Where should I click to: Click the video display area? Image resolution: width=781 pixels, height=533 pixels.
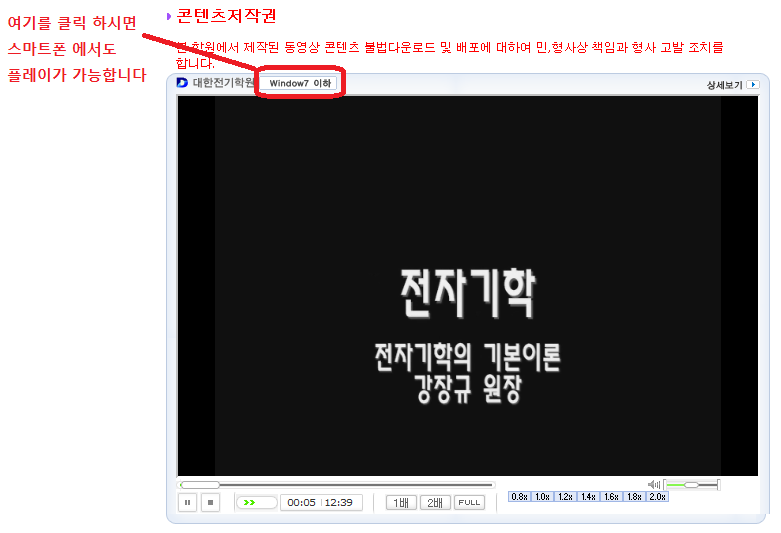coord(468,285)
